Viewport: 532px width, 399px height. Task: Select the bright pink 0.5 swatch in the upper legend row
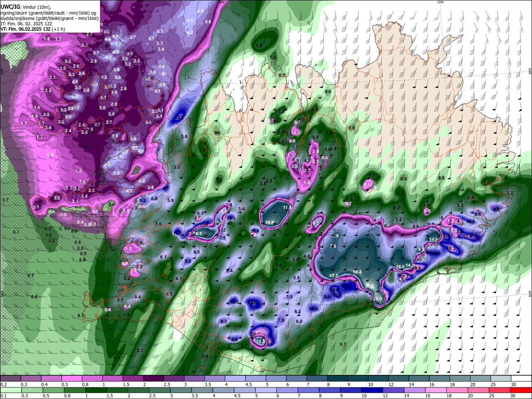(x=71, y=379)
